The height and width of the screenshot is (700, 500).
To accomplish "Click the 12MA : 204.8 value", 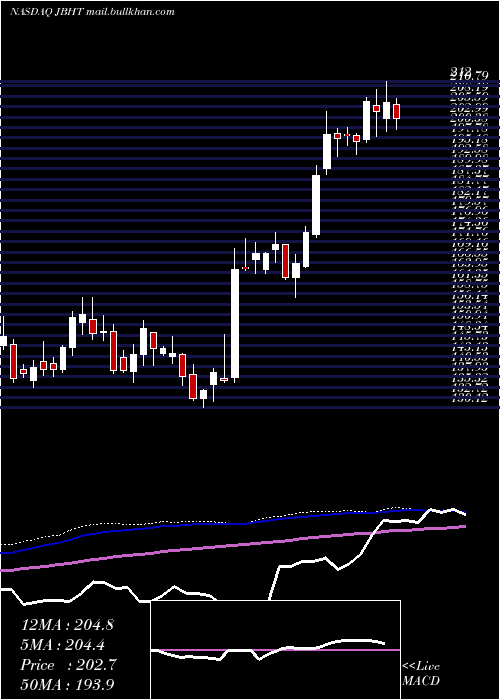I will click(x=67, y=625).
